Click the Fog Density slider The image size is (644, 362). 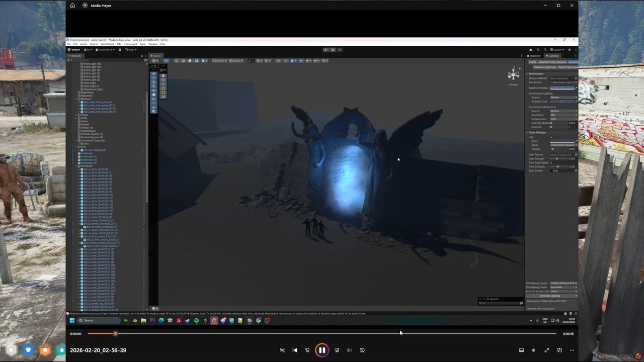[558, 149]
